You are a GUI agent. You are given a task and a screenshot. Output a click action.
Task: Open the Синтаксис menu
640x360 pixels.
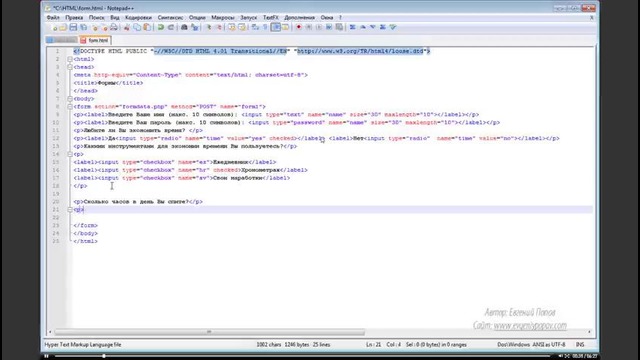[170, 18]
